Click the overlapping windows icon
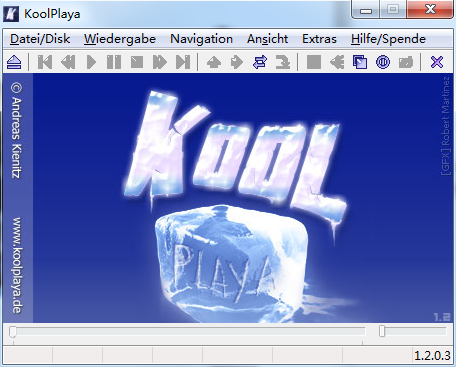456x367 pixels. pos(360,62)
